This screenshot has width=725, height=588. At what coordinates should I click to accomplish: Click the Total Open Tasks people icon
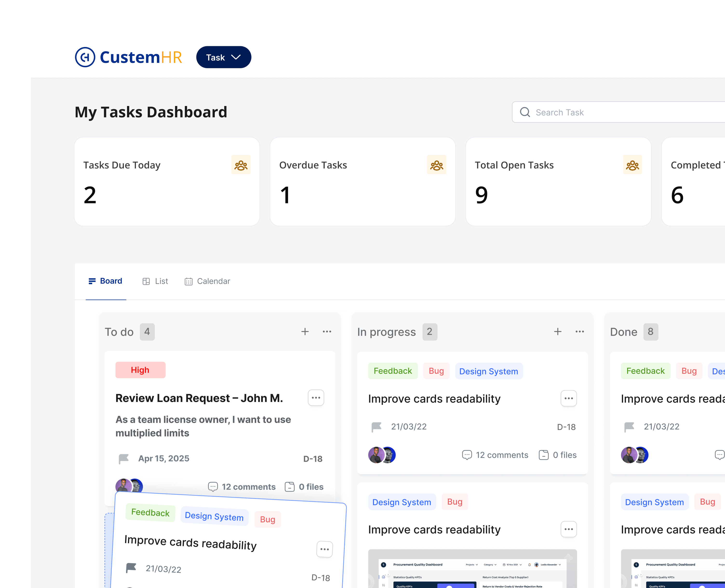[x=632, y=165]
